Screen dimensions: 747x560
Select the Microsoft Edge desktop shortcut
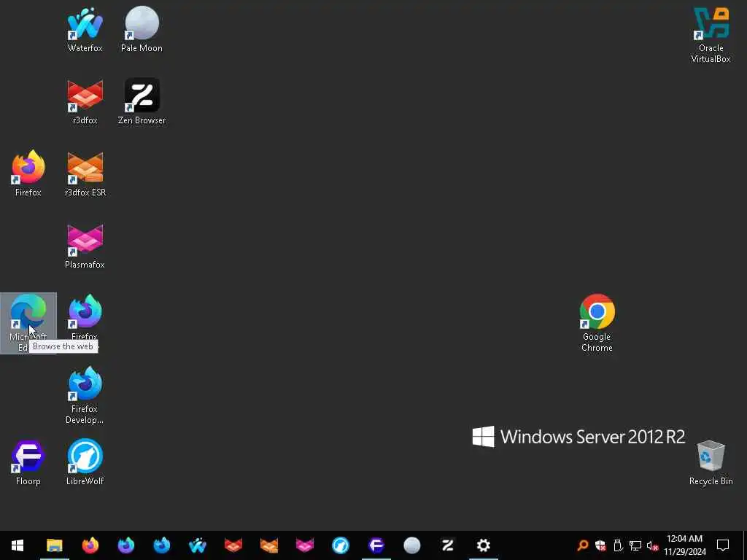pos(28,323)
